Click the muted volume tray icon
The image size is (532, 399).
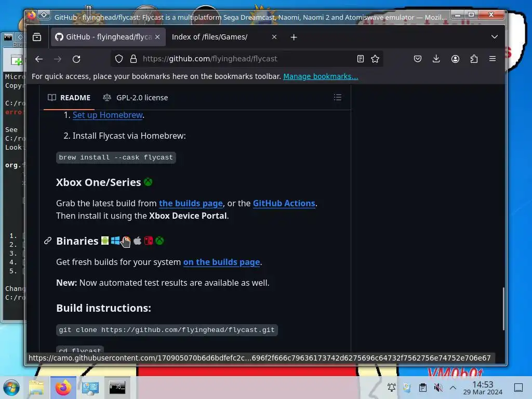pos(438,387)
